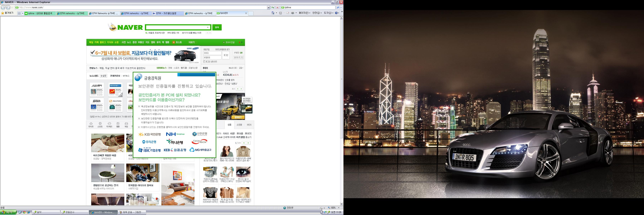Click the 로그인 button
The image size is (644, 215).
tap(226, 55)
